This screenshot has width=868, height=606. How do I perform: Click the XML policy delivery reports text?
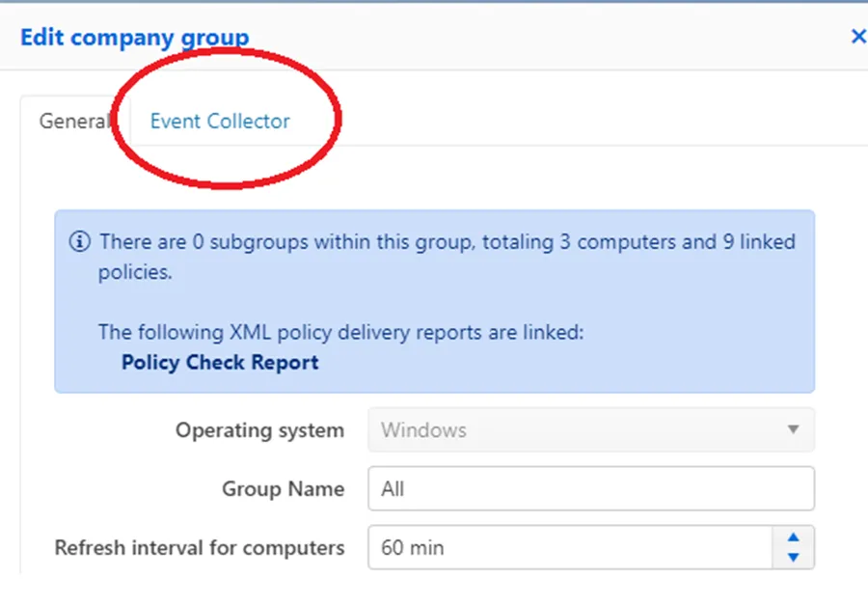pyautogui.click(x=341, y=332)
